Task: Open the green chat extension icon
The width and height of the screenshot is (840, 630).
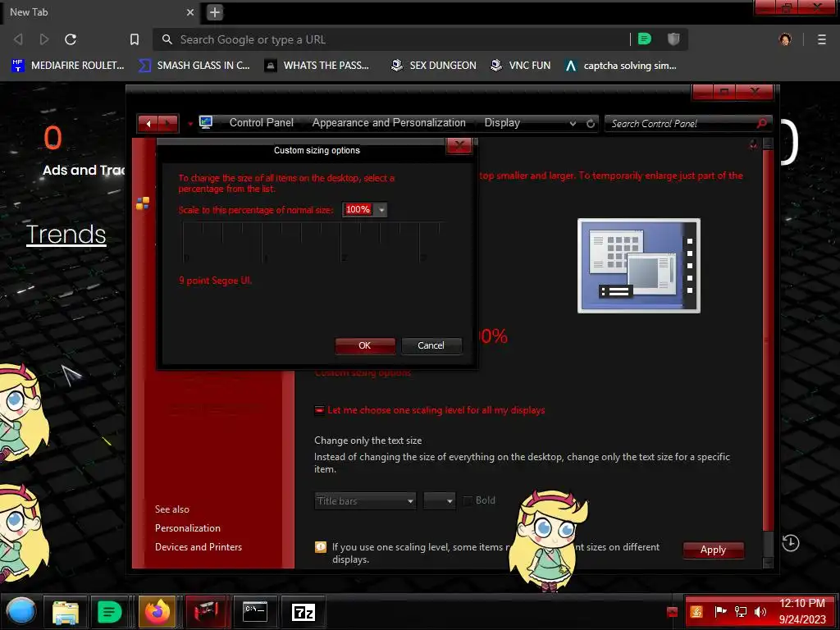Action: tap(645, 39)
